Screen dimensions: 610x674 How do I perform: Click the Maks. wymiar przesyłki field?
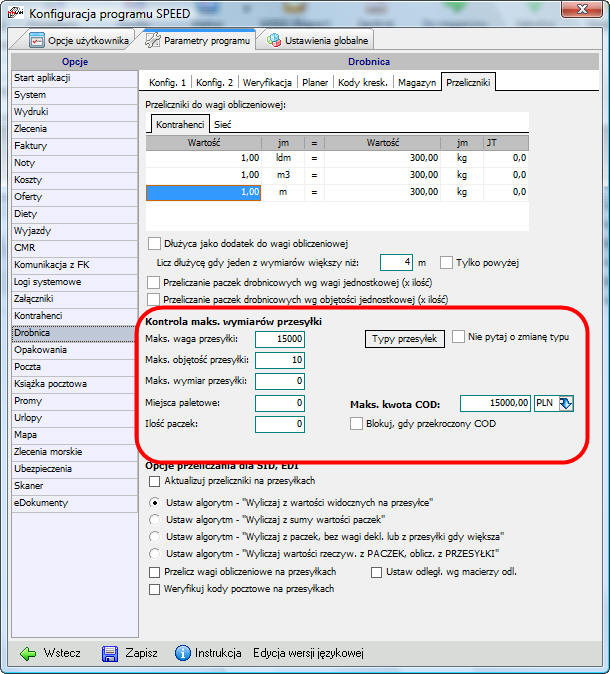[280, 381]
